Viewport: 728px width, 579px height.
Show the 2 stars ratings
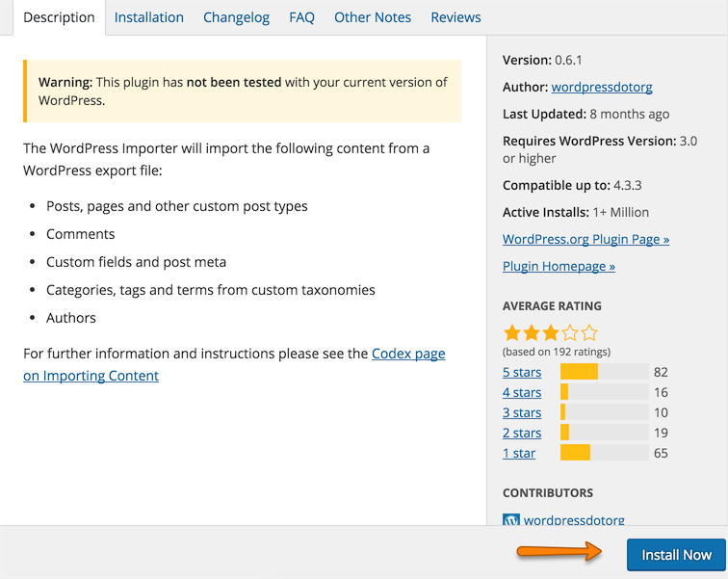coord(522,433)
